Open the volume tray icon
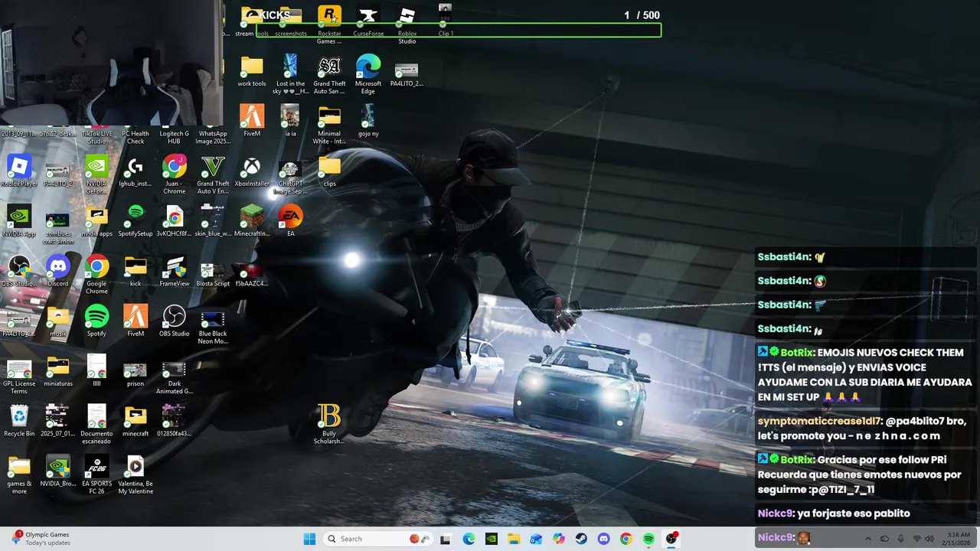The image size is (980, 551). tap(931, 539)
